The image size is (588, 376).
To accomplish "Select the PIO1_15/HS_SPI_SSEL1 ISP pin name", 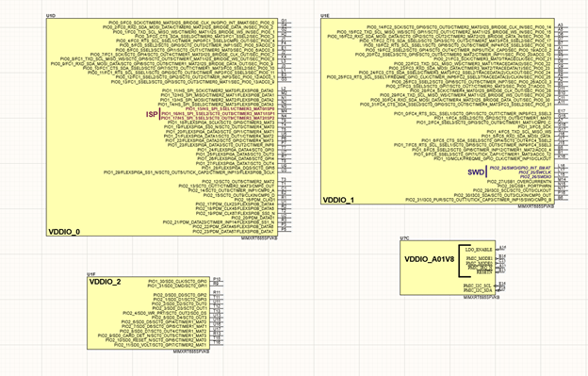I will pos(230,108).
